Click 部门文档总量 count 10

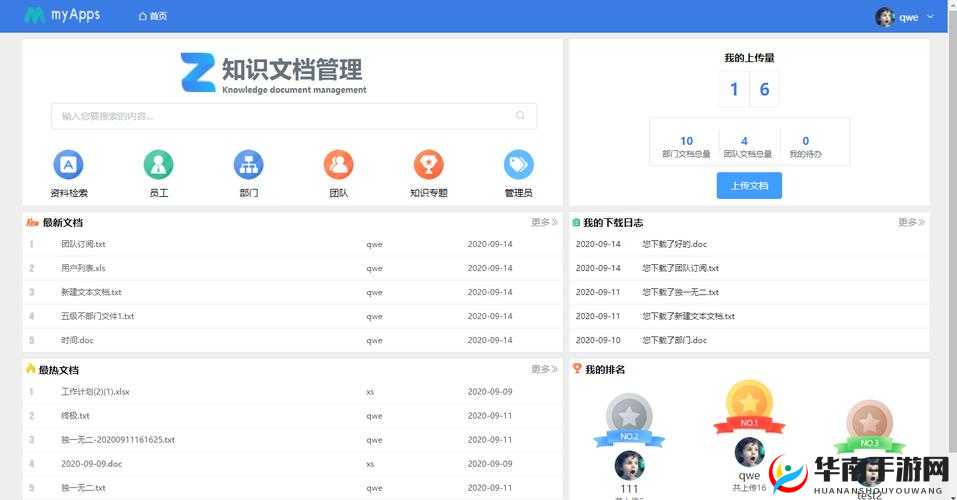pos(686,141)
